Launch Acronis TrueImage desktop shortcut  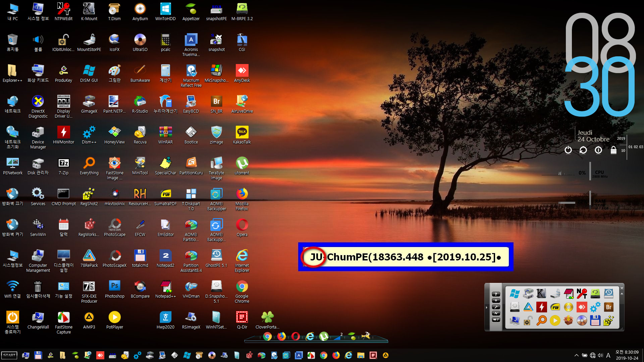(x=191, y=45)
